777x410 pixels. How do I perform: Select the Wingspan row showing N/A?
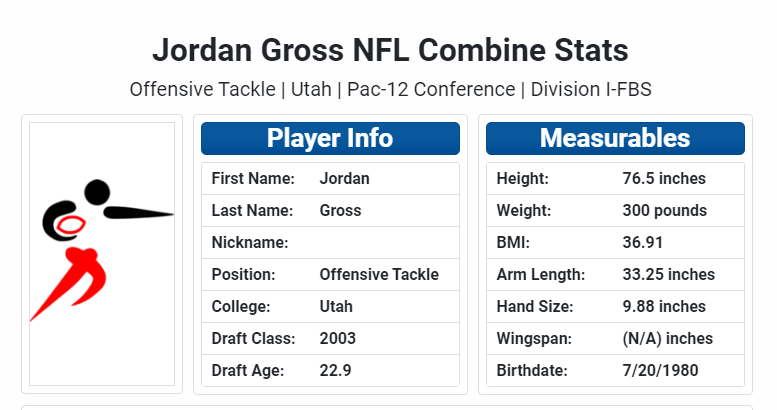click(615, 339)
